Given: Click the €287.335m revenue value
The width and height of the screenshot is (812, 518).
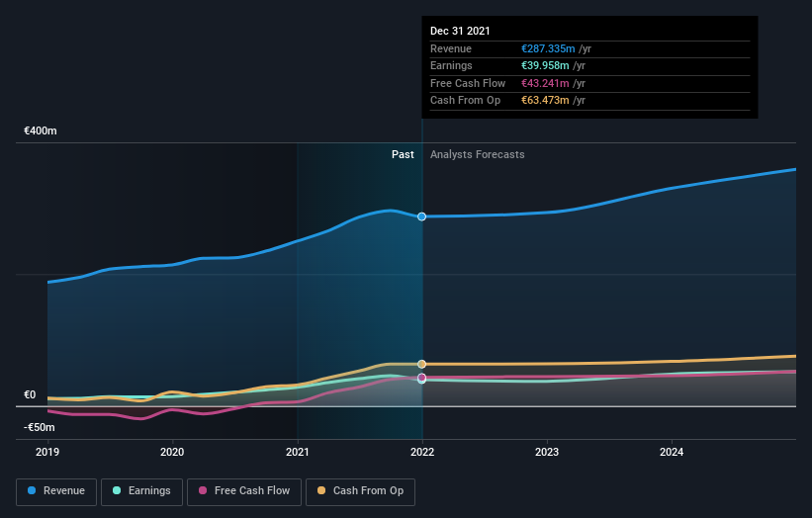Looking at the screenshot, I should coord(548,48).
